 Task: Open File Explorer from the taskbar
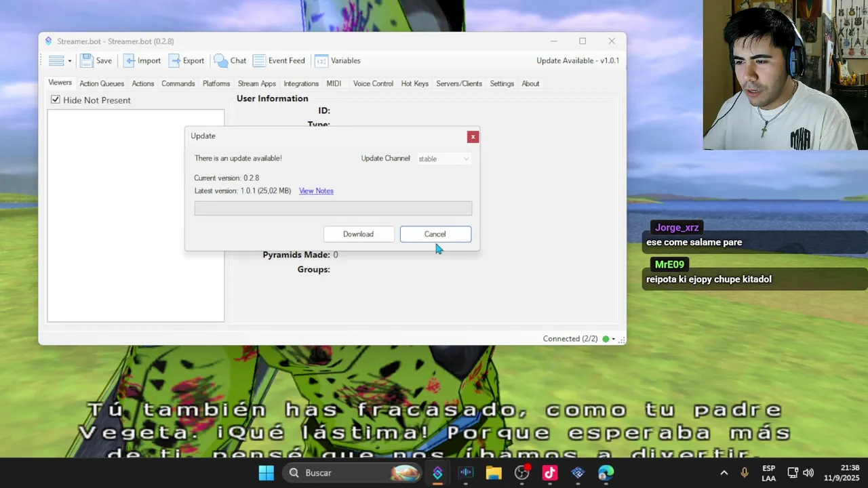[494, 473]
